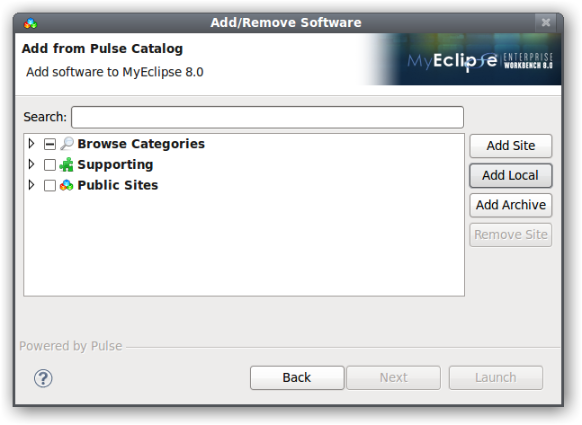Go back with the Back button
Viewport: 582px width, 425px height.
[297, 378]
